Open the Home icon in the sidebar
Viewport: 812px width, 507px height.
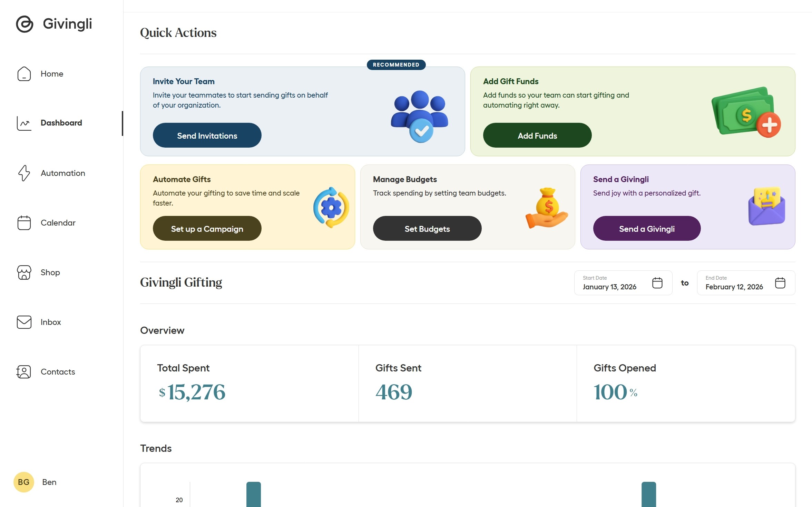(x=23, y=74)
